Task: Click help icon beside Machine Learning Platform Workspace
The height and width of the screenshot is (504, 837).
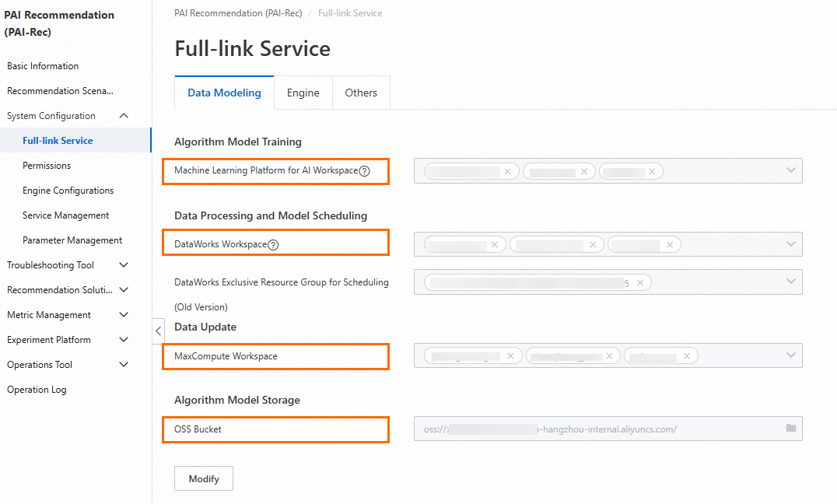Action: pos(364,170)
